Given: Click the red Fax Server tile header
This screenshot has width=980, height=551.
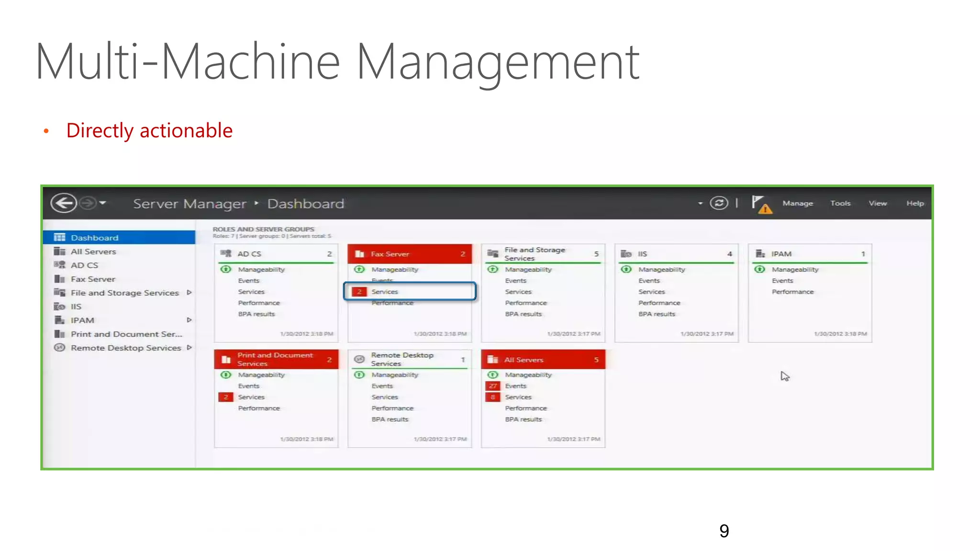Looking at the screenshot, I should point(410,254).
